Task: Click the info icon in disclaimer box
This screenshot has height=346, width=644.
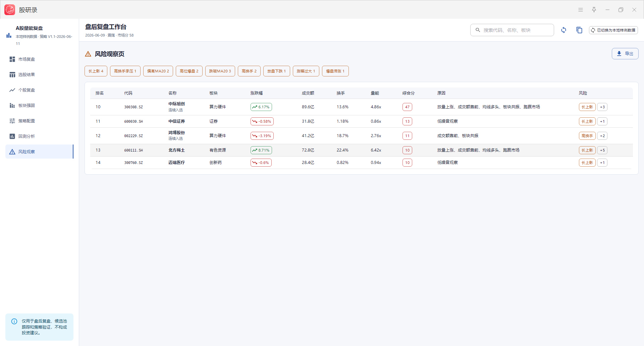Action: pyautogui.click(x=14, y=321)
